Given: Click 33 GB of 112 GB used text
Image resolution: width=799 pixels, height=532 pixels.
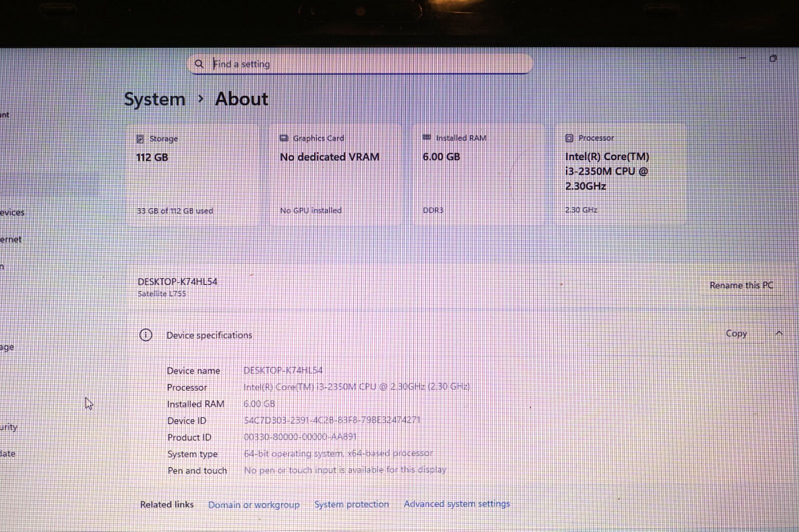Looking at the screenshot, I should coord(175,211).
